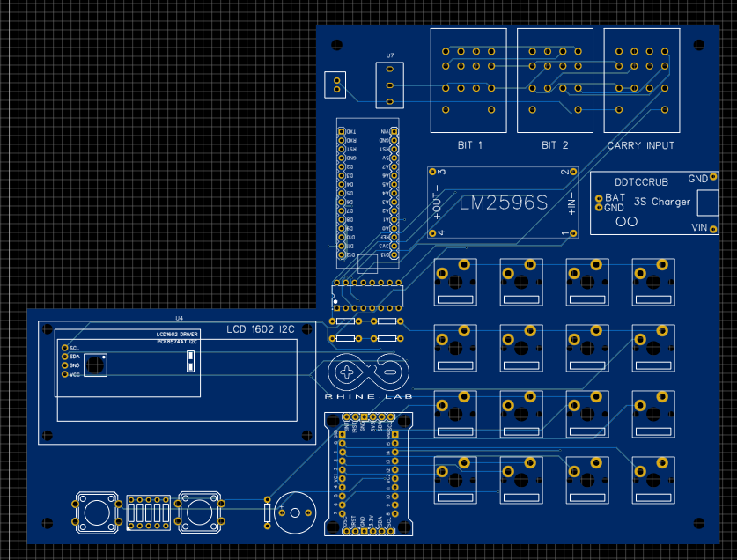
Task: Select the D13 pin pad on the Arduino Nano
Action: pyautogui.click(x=394, y=254)
